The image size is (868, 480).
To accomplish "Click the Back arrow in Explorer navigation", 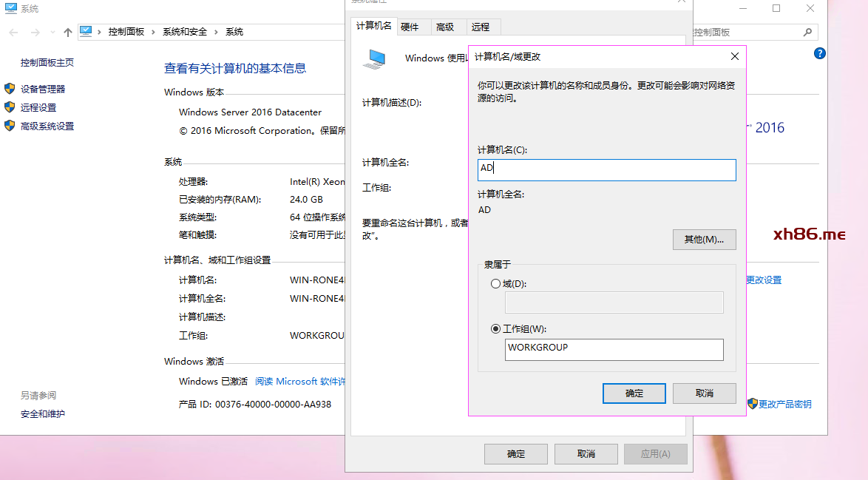I will tap(14, 32).
